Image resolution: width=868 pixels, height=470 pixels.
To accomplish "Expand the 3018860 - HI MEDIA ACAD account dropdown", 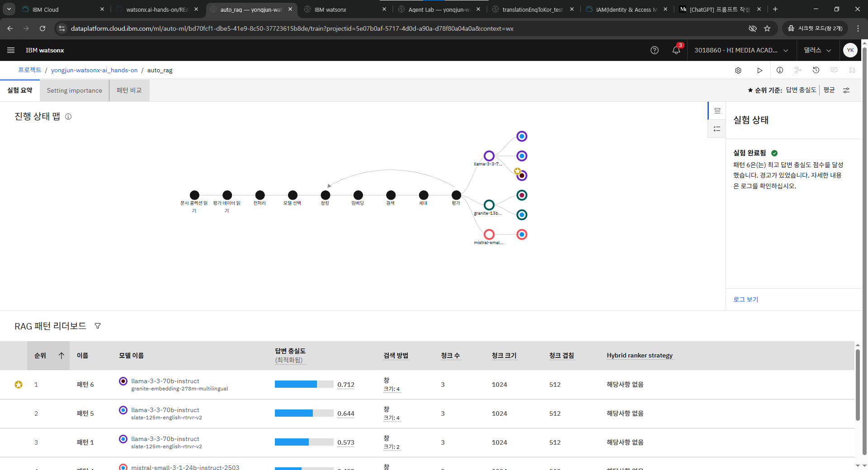I will 741,50.
